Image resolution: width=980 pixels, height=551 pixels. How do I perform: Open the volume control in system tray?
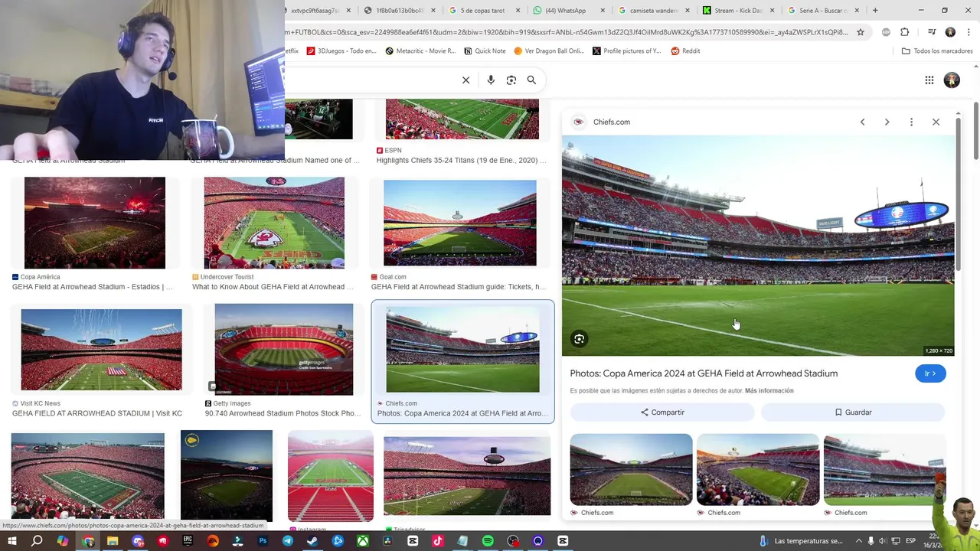[884, 541]
